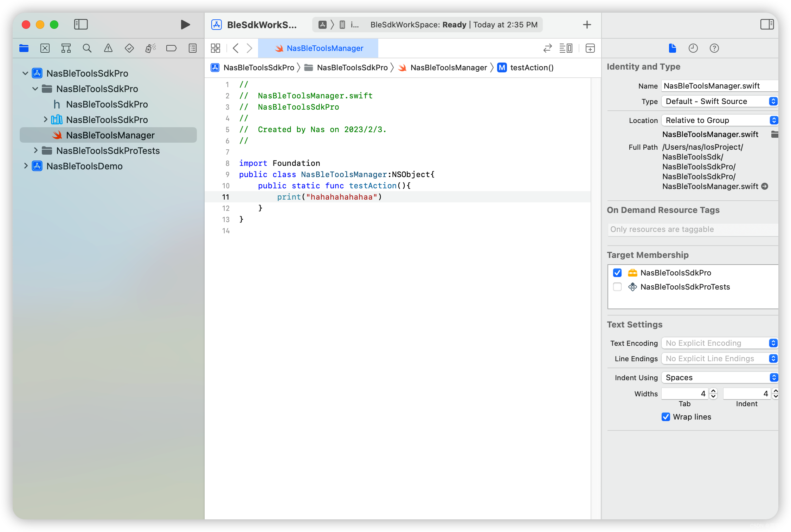Show the Breakpoint navigator
This screenshot has width=791, height=532.
172,48
